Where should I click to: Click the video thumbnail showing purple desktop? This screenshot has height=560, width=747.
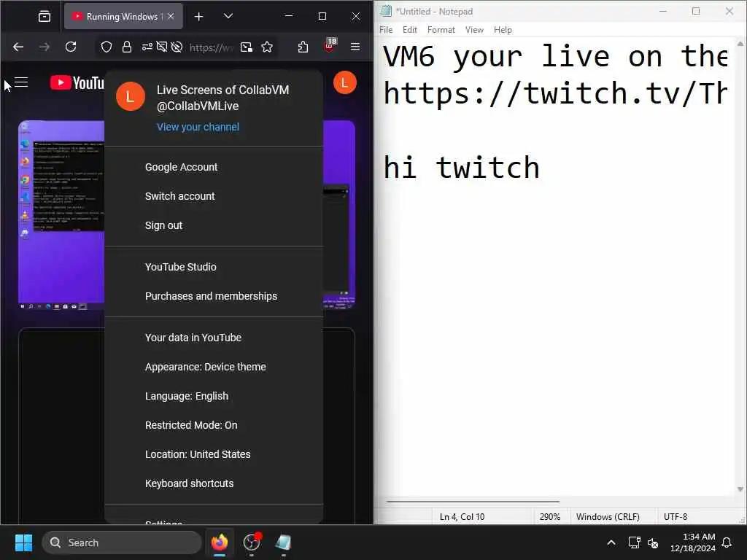coord(61,214)
